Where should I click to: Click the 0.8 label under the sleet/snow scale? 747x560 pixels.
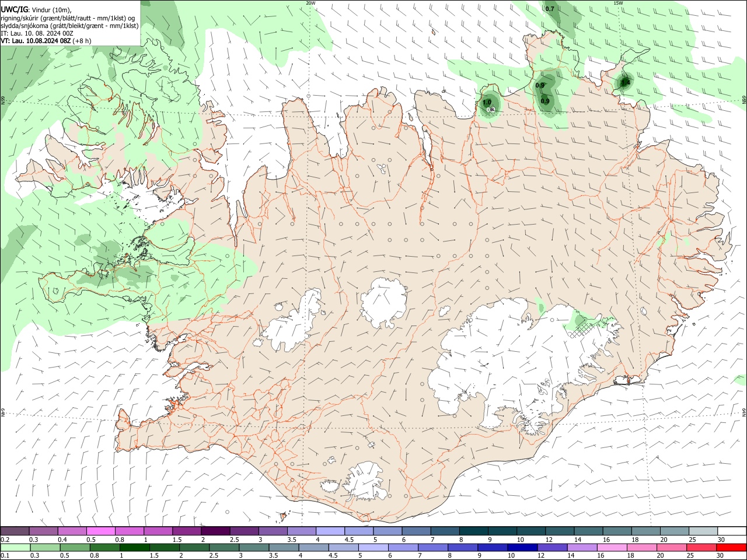[120, 539]
